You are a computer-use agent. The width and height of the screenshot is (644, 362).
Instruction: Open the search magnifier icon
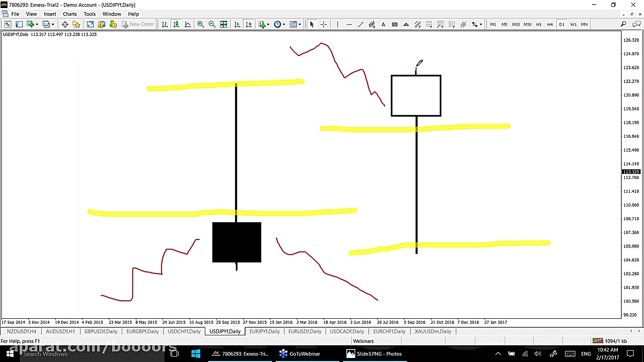tap(623, 24)
